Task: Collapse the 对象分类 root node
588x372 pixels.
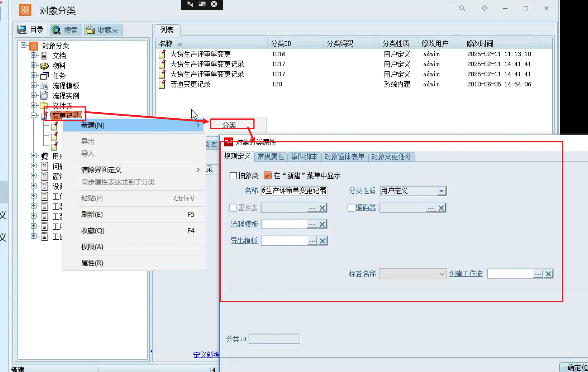Action: coord(23,45)
